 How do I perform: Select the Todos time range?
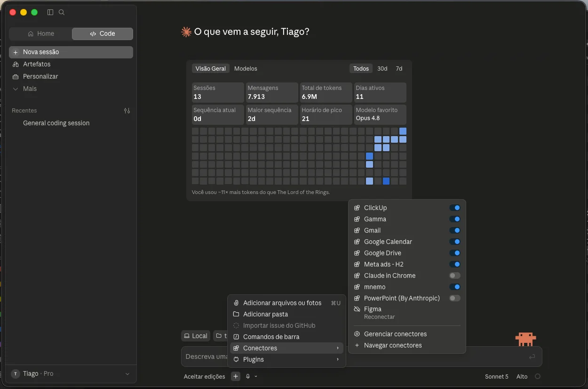point(361,69)
